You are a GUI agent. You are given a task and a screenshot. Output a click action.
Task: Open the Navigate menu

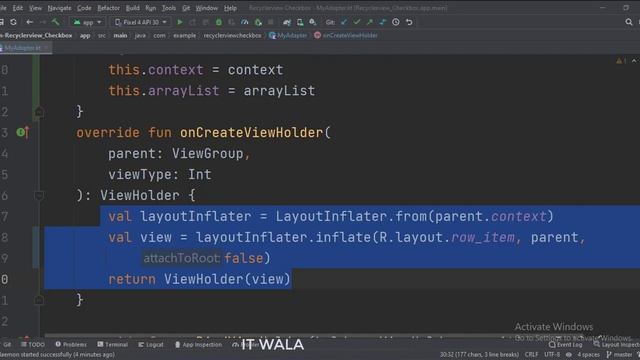pos(59,8)
